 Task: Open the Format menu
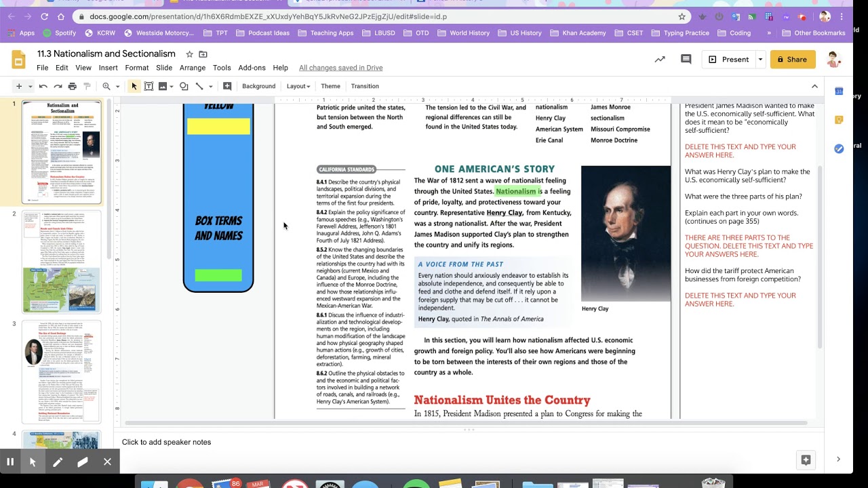click(x=137, y=68)
